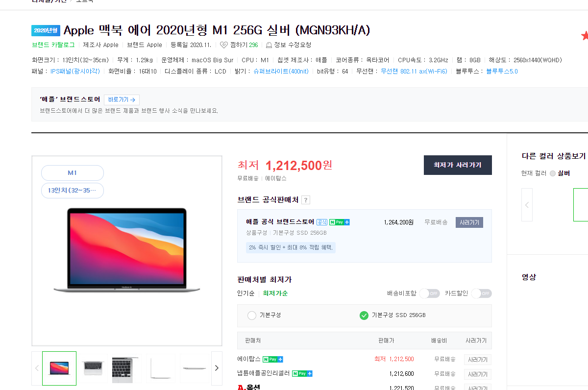Select the 실버 color radio
The image size is (588, 390).
point(553,173)
